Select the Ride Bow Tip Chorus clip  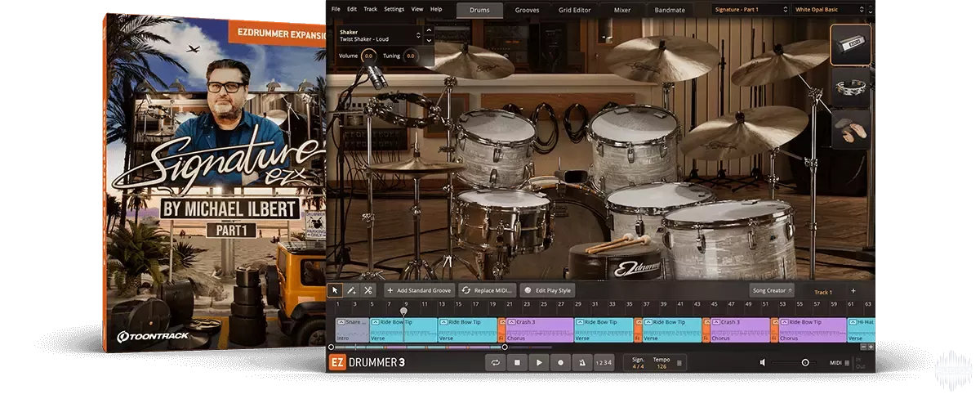coord(813,330)
